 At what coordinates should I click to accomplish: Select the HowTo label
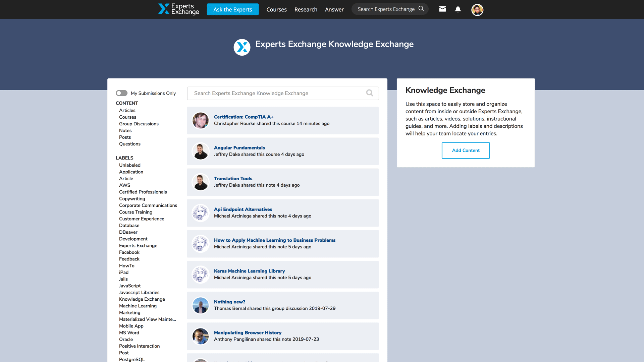(126, 266)
